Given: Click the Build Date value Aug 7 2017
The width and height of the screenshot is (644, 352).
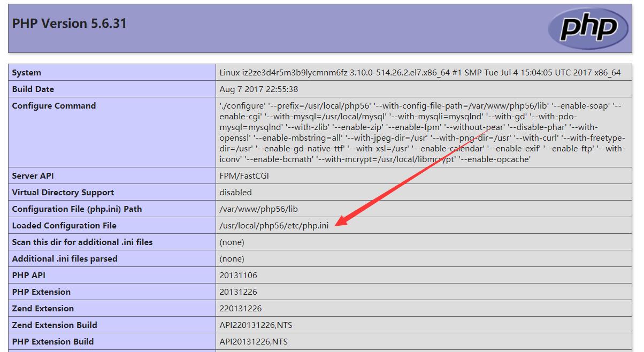Looking at the screenshot, I should [x=258, y=89].
